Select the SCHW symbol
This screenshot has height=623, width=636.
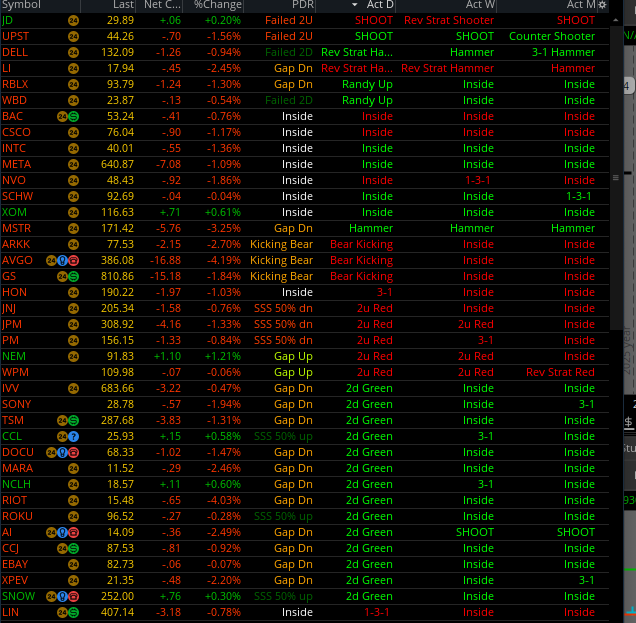coord(17,197)
